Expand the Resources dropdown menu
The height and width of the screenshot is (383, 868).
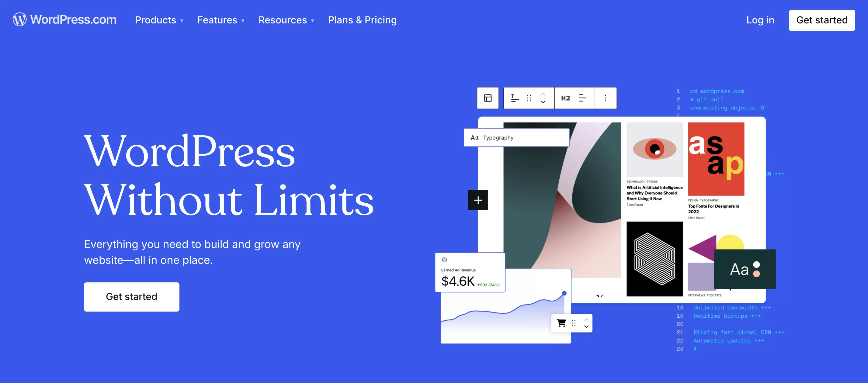286,20
